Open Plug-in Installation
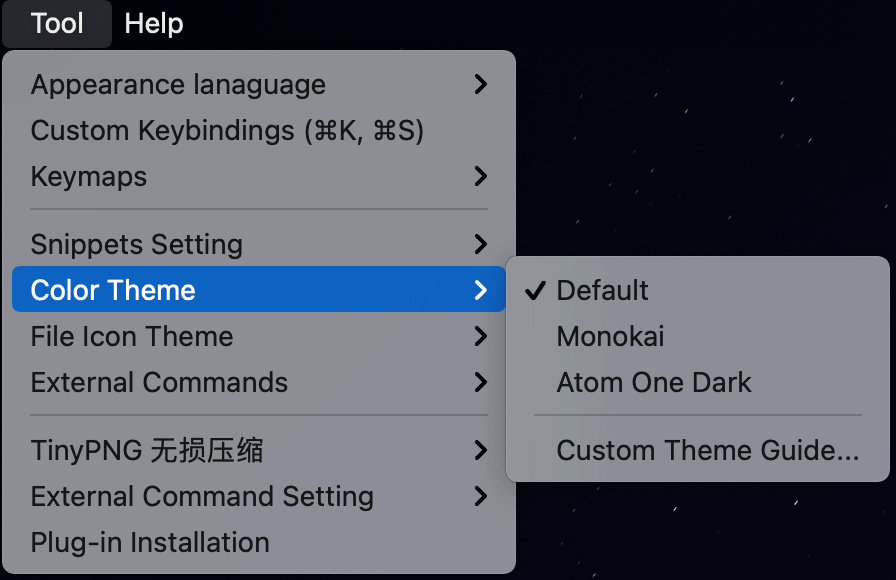This screenshot has width=896, height=580. click(x=150, y=542)
